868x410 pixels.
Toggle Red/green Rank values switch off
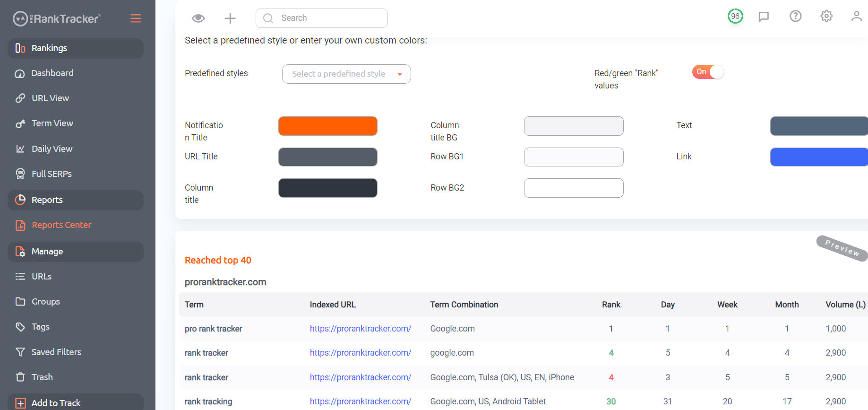[x=708, y=72]
